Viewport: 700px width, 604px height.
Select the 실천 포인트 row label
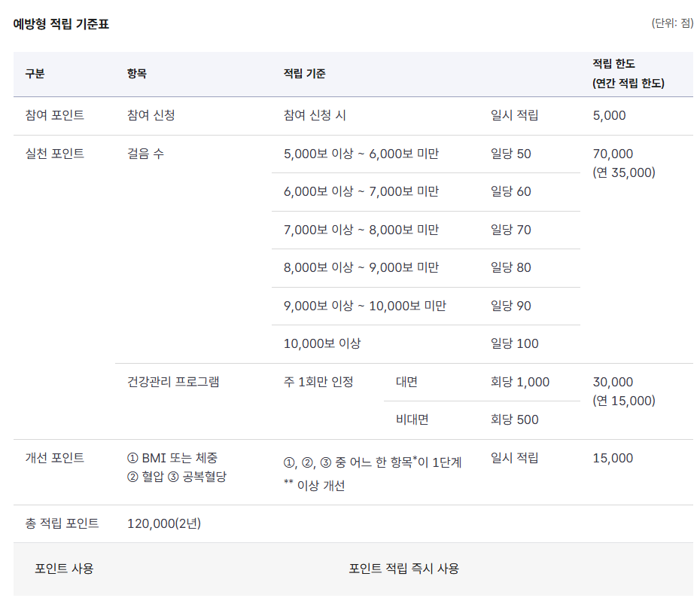[54, 154]
